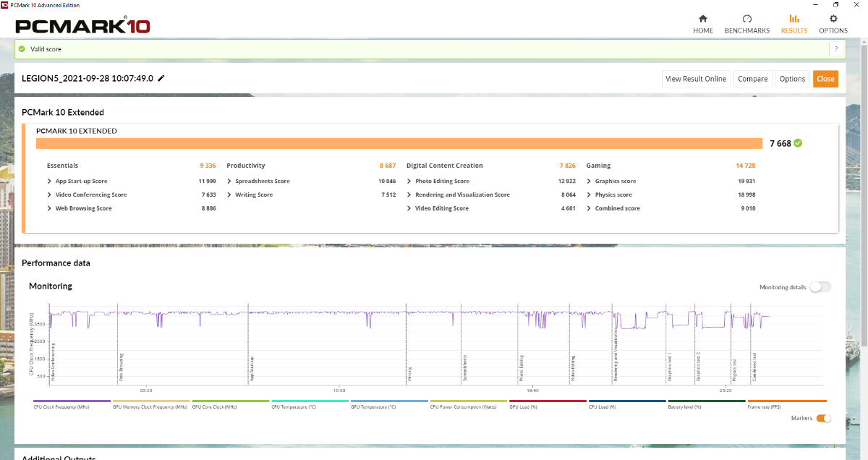Image resolution: width=868 pixels, height=460 pixels.
Task: Turn off the Markers toggle
Action: tap(823, 418)
